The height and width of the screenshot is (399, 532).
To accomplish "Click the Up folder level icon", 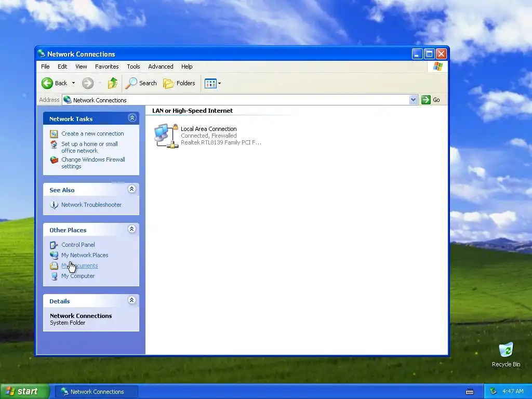I will pyautogui.click(x=113, y=83).
